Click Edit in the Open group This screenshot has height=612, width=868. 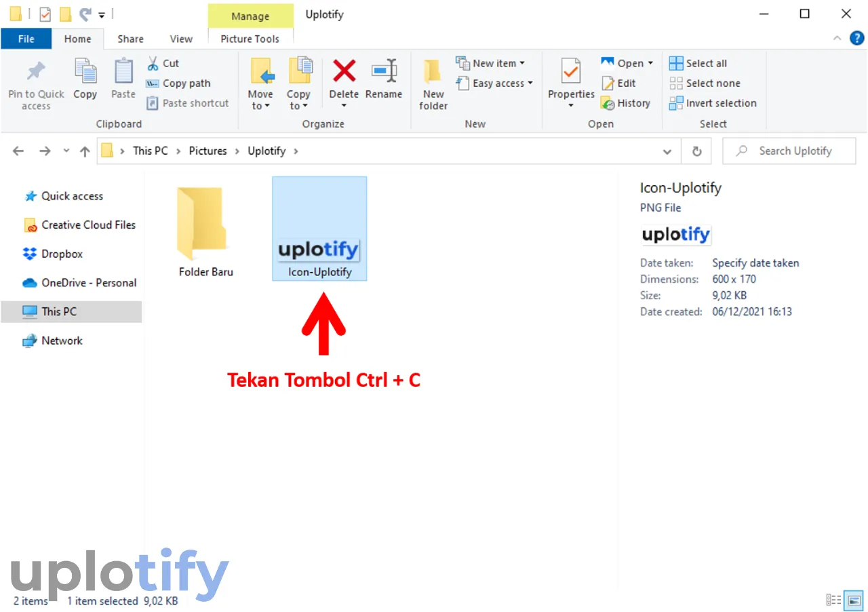[619, 83]
